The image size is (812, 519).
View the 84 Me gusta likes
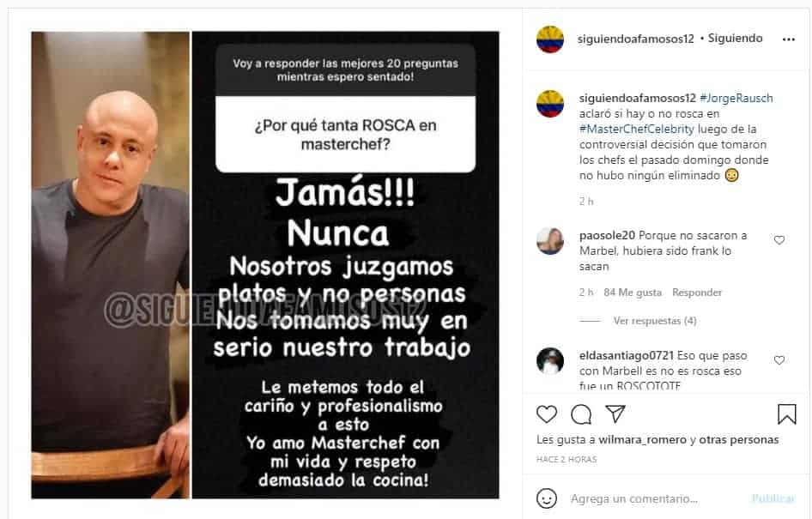(633, 293)
